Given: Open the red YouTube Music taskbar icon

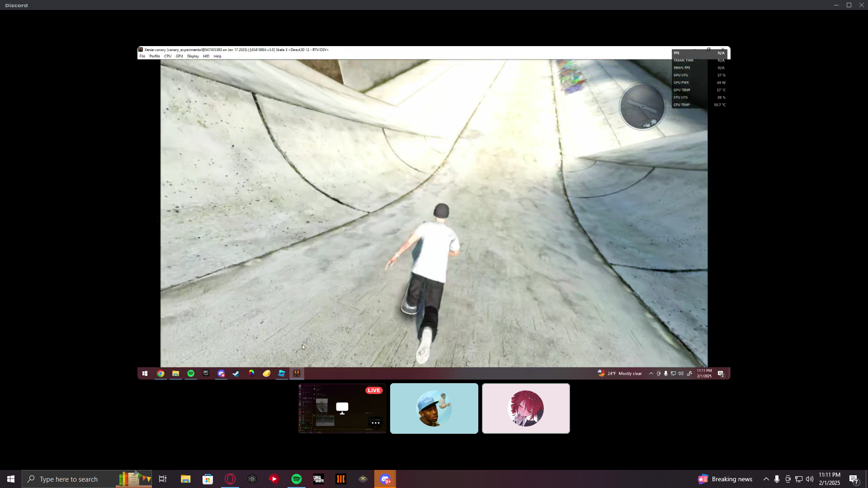Looking at the screenshot, I should [274, 479].
